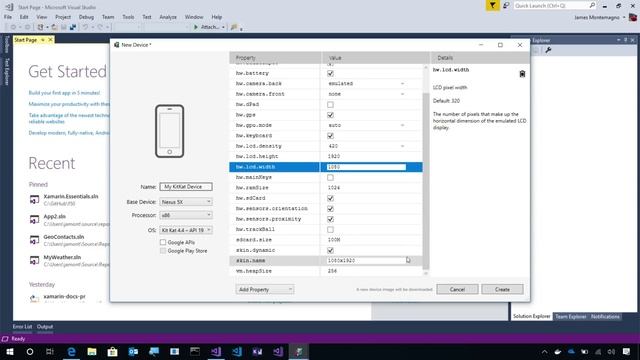Viewport: 640px width, 360px height.
Task: Click the delete property trash icon in Details
Action: click(x=522, y=74)
